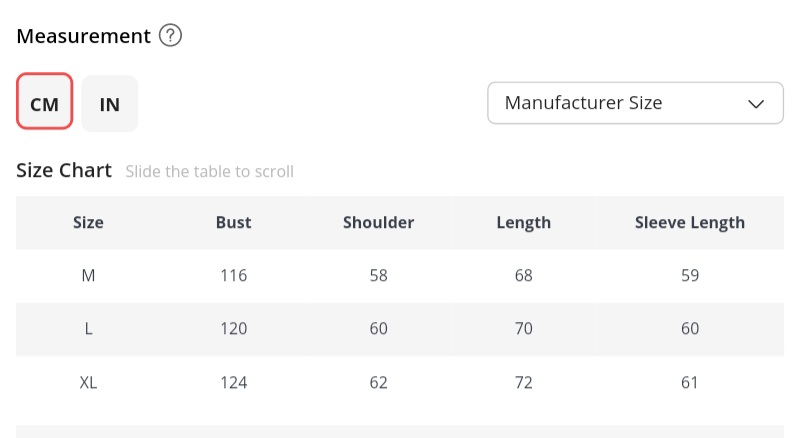
Task: Click the Measurement section title
Action: pyautogui.click(x=83, y=36)
